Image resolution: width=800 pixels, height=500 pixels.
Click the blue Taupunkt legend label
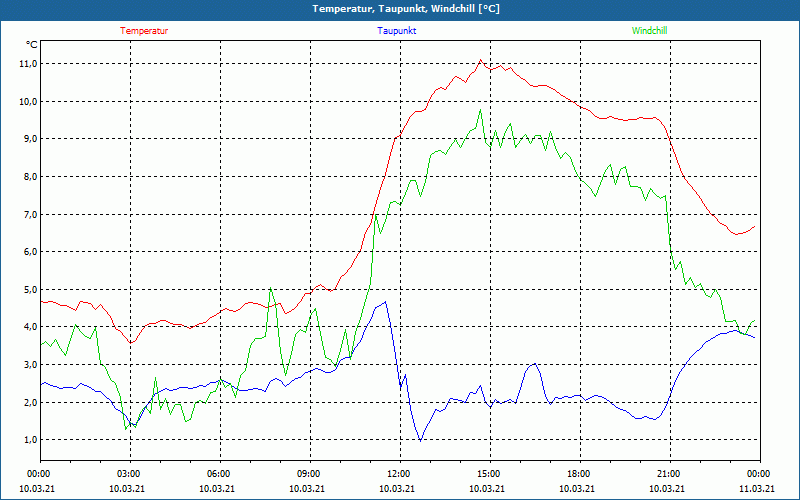click(x=397, y=31)
